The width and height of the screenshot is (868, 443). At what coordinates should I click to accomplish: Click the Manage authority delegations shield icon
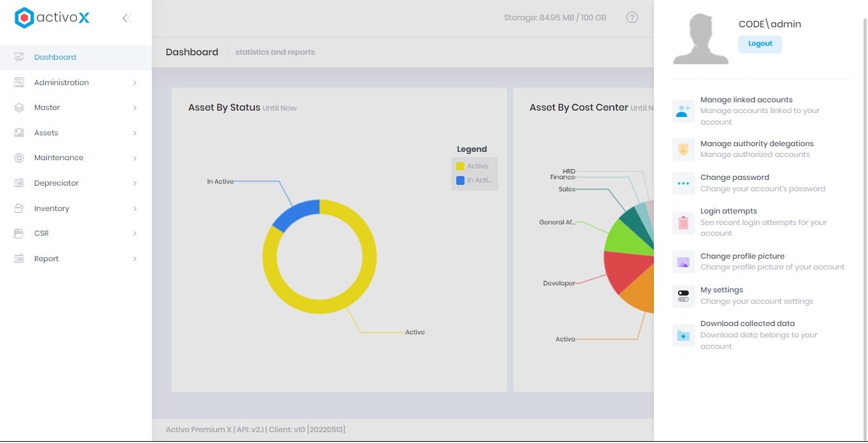click(683, 149)
